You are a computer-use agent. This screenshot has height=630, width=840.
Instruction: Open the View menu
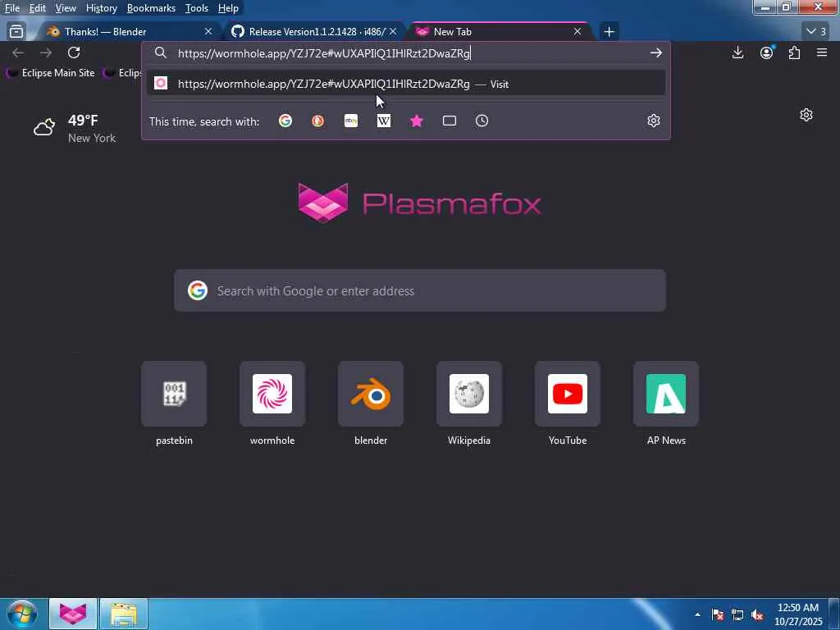pyautogui.click(x=66, y=8)
